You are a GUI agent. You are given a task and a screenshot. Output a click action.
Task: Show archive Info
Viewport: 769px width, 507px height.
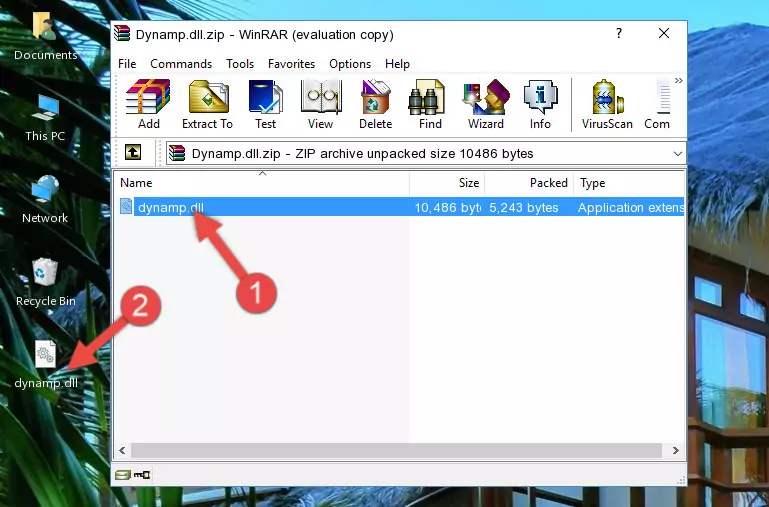click(x=540, y=104)
